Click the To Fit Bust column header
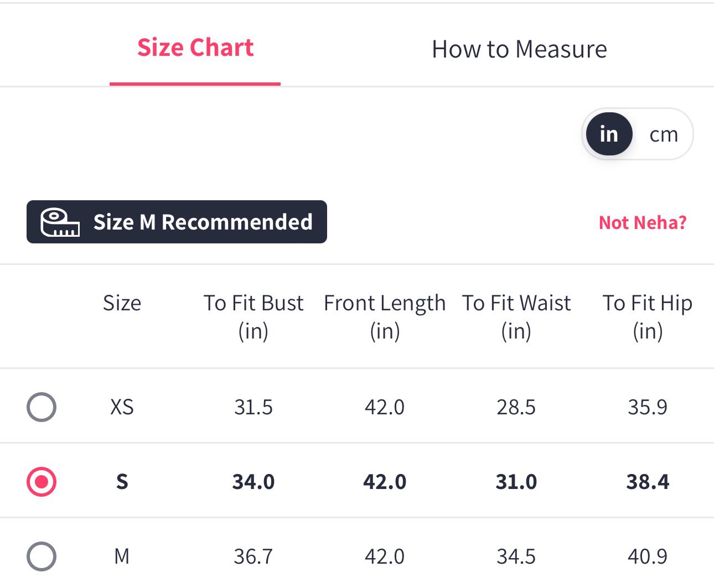Screen dimensions: 714x588 click(253, 316)
